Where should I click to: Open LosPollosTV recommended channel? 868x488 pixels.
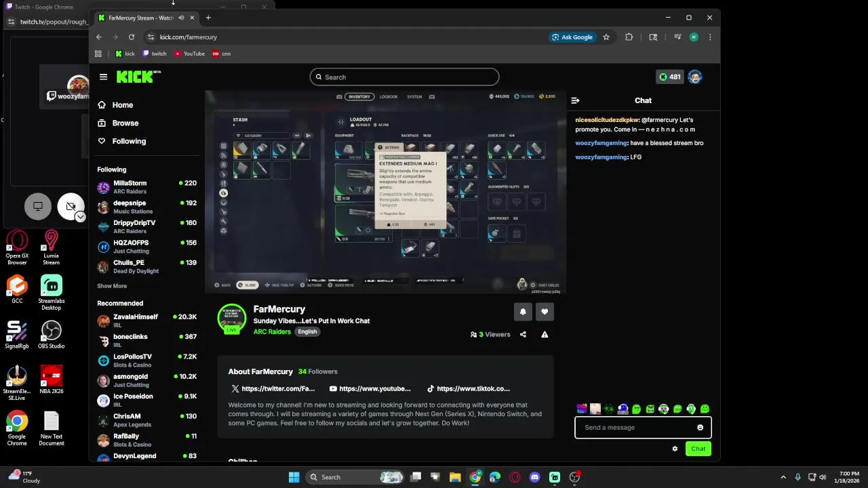point(146,361)
